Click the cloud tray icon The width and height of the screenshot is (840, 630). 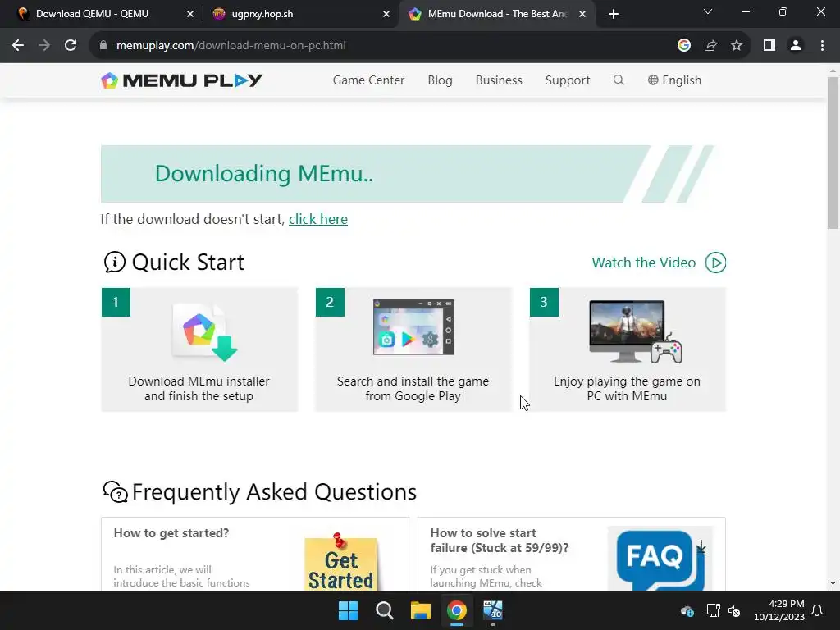click(687, 610)
